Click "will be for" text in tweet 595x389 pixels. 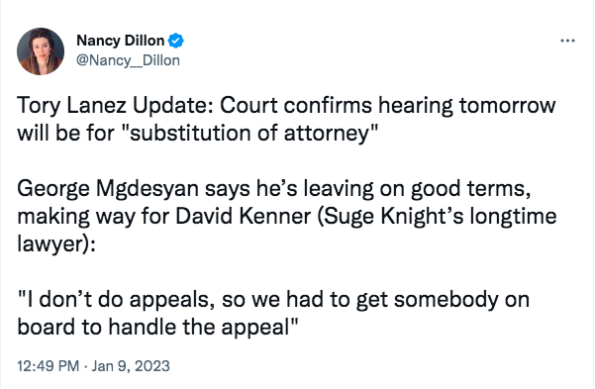click(x=66, y=133)
